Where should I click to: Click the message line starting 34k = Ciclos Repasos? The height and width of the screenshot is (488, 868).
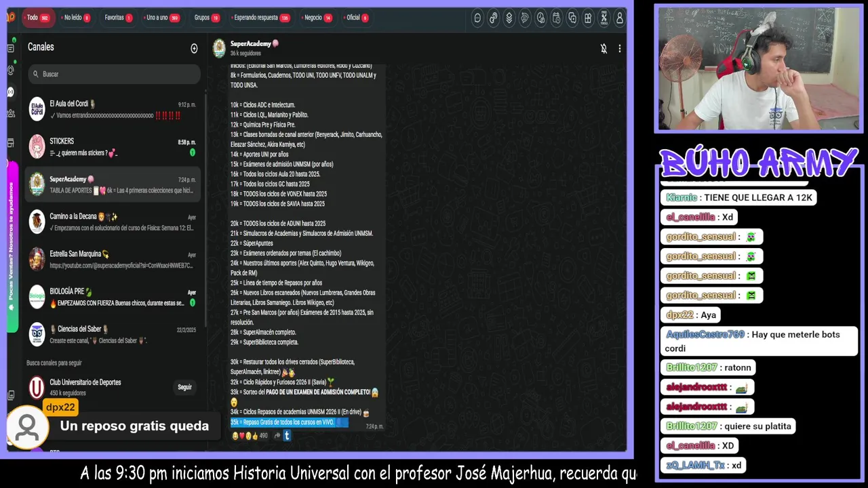click(299, 412)
